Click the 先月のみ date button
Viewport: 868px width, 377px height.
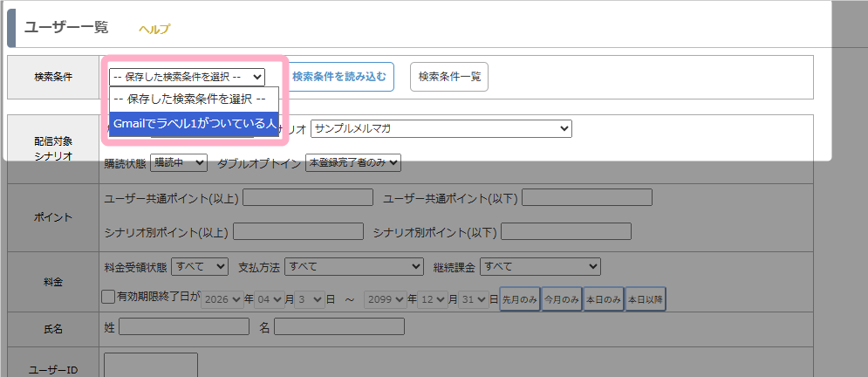pyautogui.click(x=519, y=298)
